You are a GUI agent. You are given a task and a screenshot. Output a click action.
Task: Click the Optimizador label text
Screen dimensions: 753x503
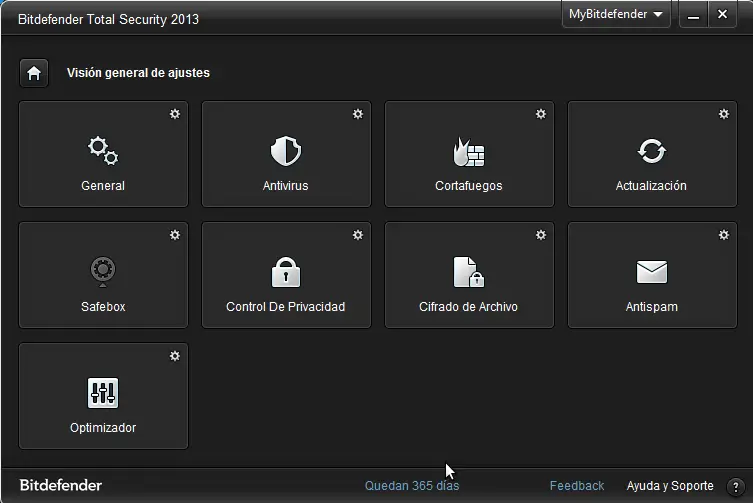point(103,428)
